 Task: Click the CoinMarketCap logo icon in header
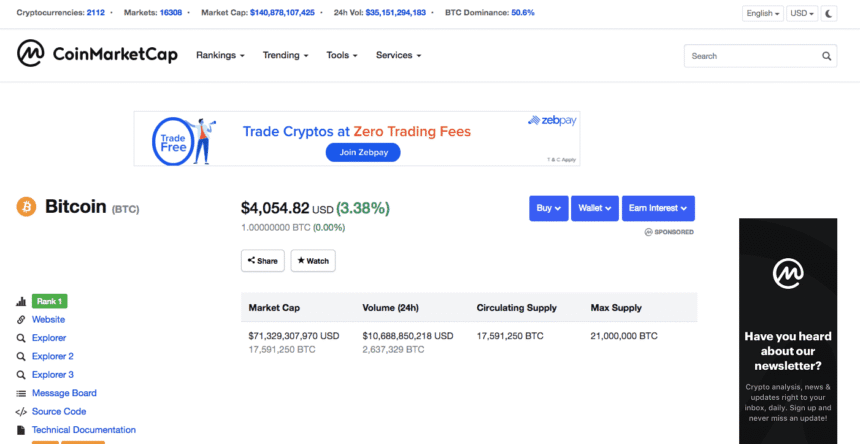pyautogui.click(x=30, y=54)
